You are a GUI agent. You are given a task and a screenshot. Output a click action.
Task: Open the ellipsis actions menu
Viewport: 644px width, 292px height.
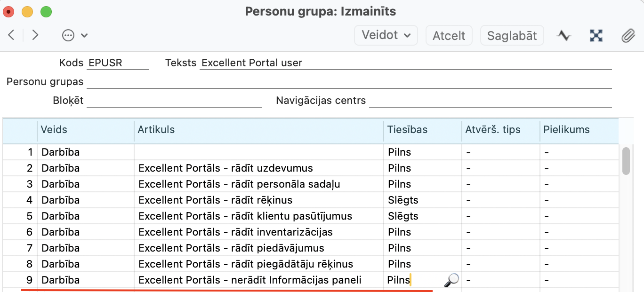(74, 35)
